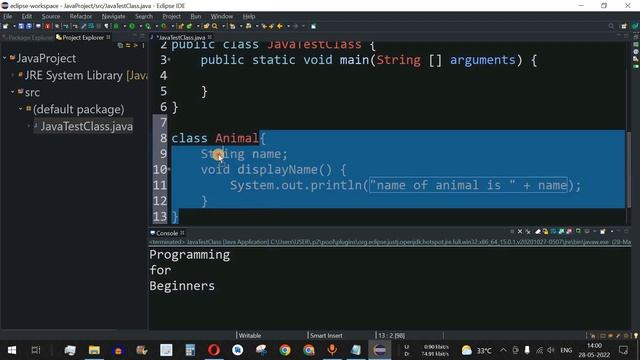Close the JavaTestClass.java editor tab
Image resolution: width=640 pixels, height=360 pixels.
210,37
